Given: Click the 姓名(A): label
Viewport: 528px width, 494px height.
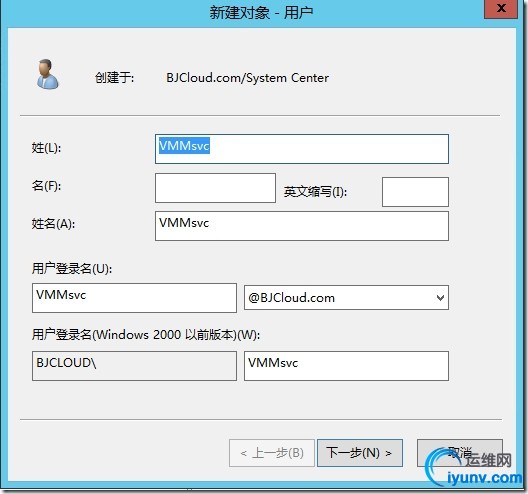Looking at the screenshot, I should coord(54,223).
